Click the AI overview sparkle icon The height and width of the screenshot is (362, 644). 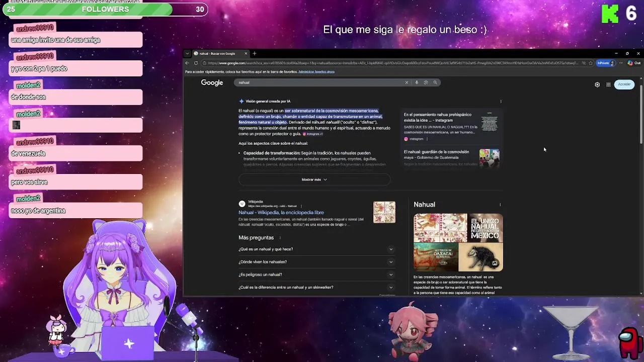(242, 101)
